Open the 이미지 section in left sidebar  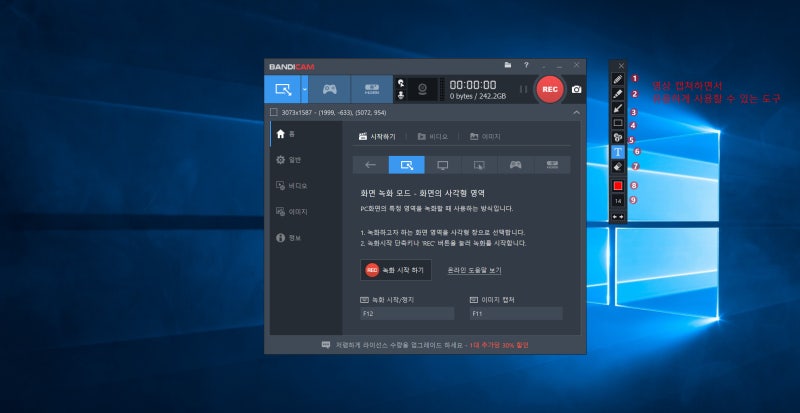point(306,211)
